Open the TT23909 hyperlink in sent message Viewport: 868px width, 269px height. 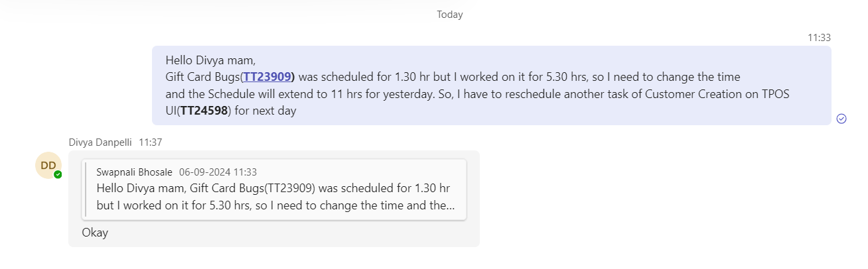[267, 76]
